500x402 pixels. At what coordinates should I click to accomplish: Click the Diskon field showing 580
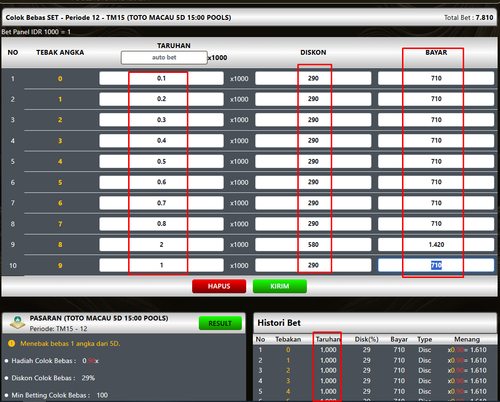click(313, 244)
